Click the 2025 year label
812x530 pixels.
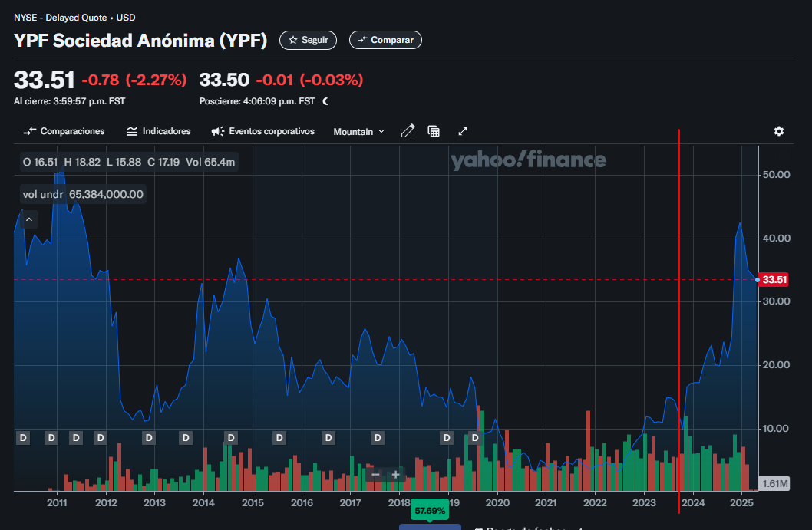(x=741, y=502)
